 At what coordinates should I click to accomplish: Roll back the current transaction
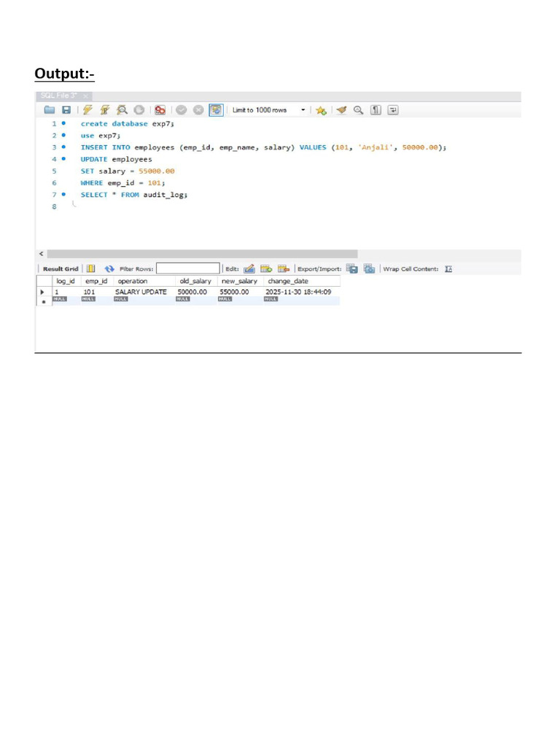click(198, 110)
